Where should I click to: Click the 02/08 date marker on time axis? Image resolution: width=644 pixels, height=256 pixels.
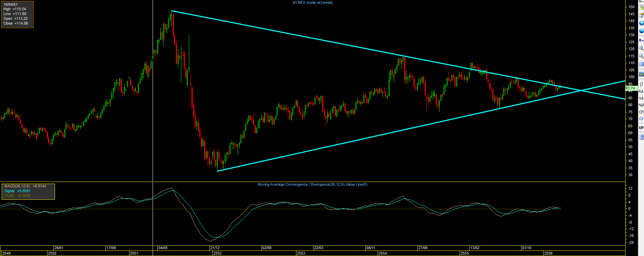267,248
